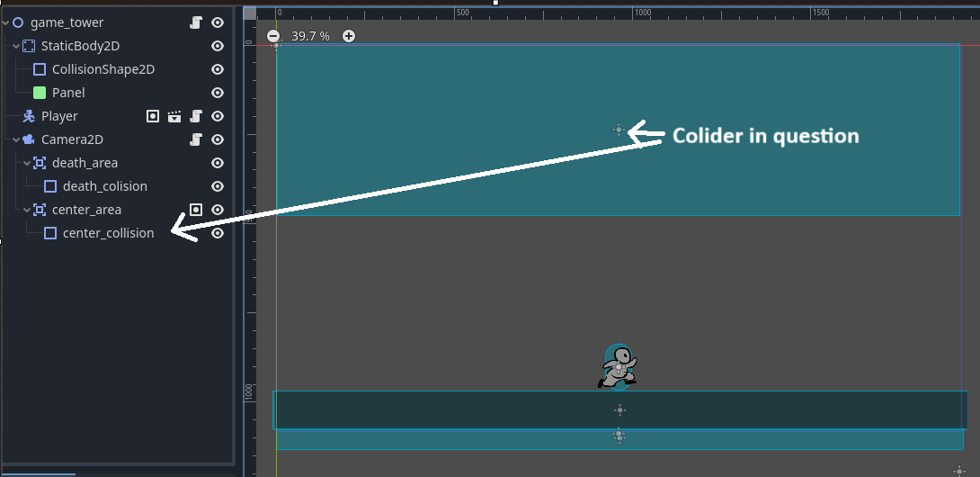The width and height of the screenshot is (980, 477).
Task: Zoom out using the minus icon
Action: pyautogui.click(x=273, y=36)
